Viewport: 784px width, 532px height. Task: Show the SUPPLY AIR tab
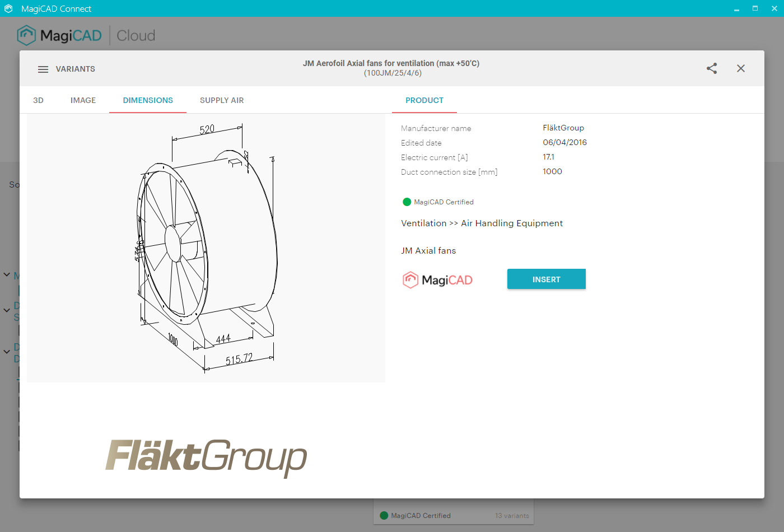(x=222, y=100)
